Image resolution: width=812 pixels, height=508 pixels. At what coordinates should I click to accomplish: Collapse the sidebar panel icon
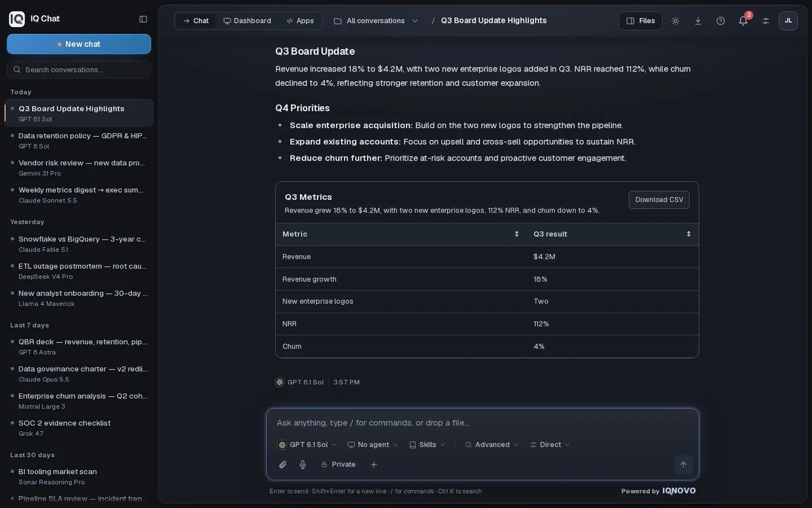(143, 19)
